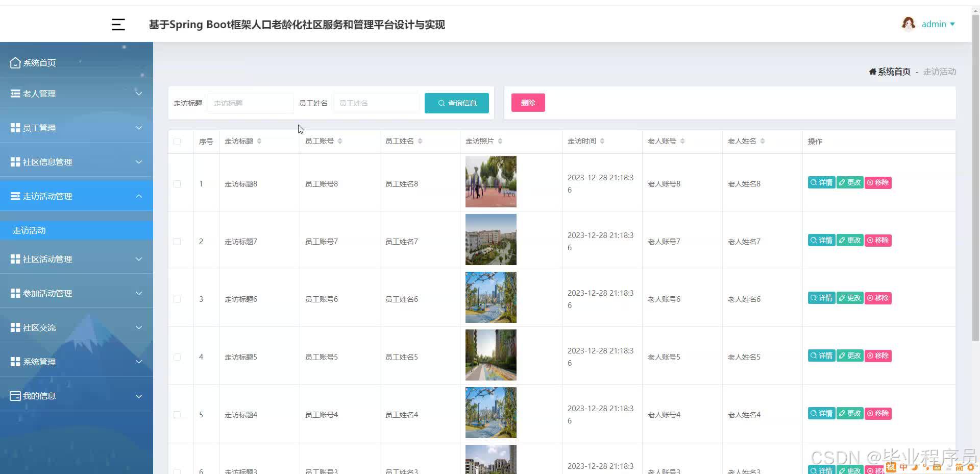Click the admin avatar picture
This screenshot has width=980, height=474.
pos(908,24)
